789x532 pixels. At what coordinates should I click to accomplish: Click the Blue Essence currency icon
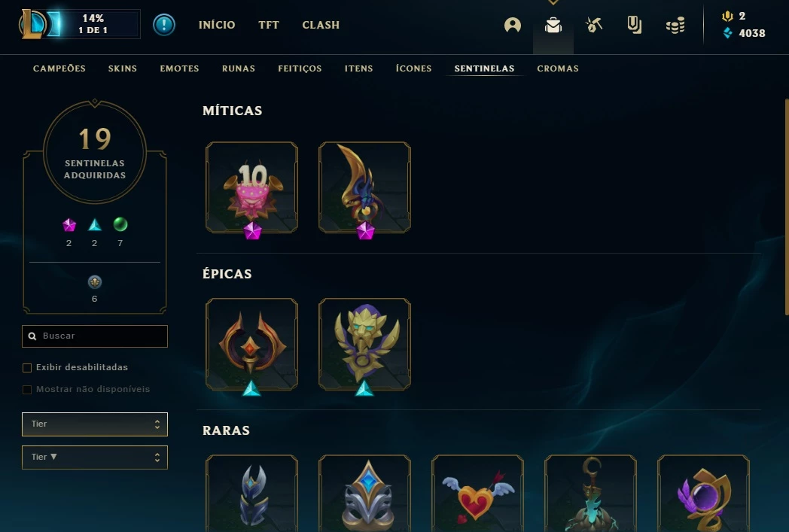click(x=727, y=33)
